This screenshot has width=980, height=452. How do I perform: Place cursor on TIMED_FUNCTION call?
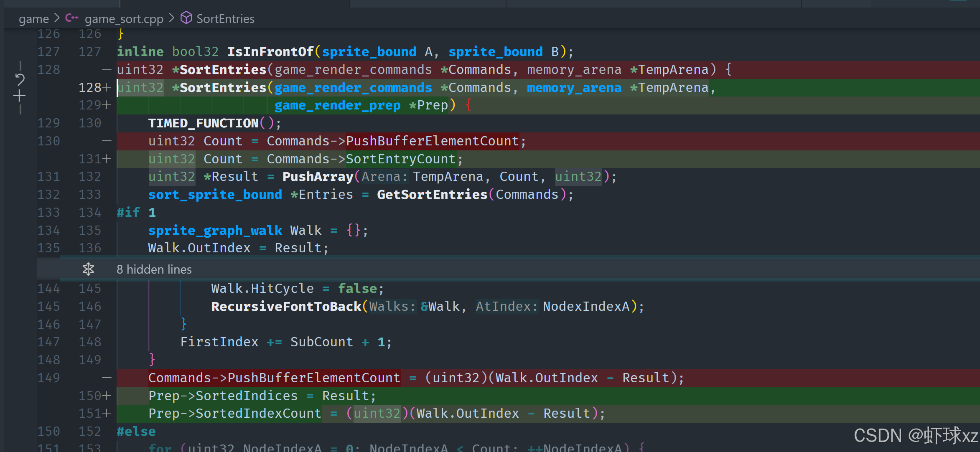203,123
